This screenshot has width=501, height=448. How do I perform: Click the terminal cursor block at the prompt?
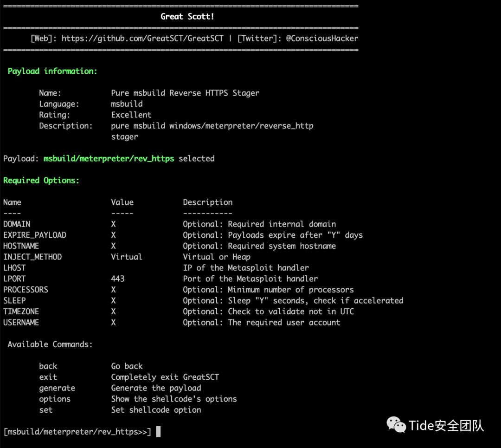pos(158,432)
